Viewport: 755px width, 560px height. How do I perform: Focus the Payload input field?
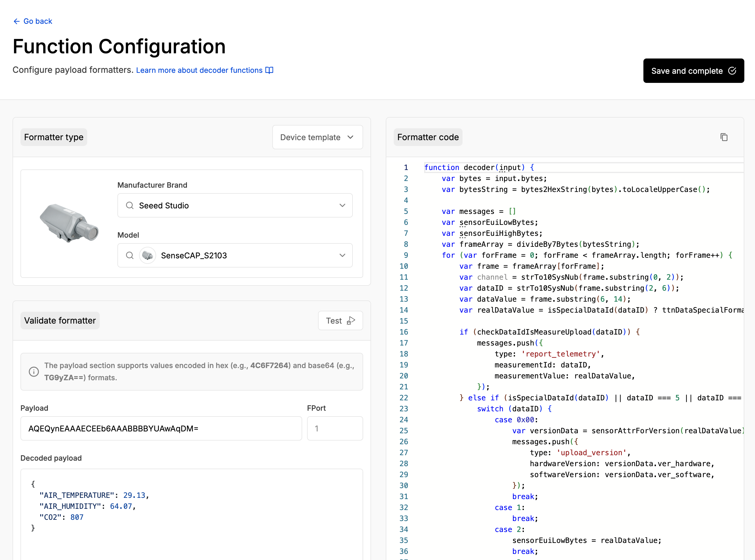point(161,428)
